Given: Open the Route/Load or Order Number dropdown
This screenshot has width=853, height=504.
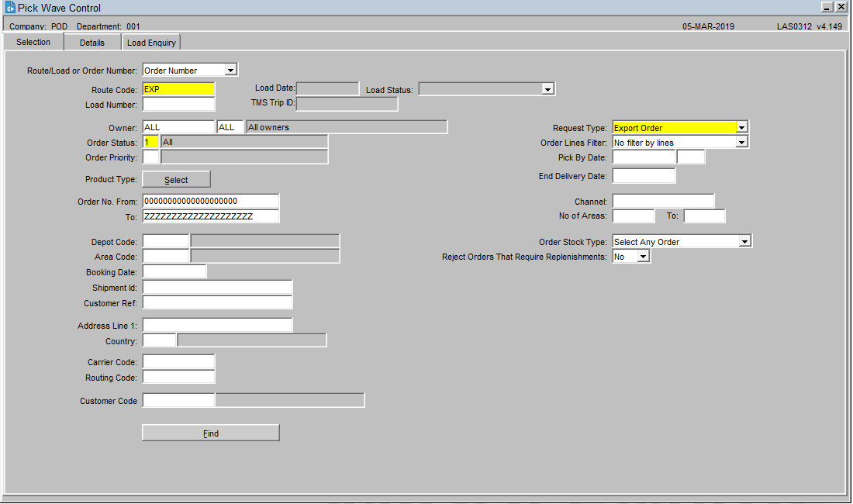Looking at the screenshot, I should (230, 71).
